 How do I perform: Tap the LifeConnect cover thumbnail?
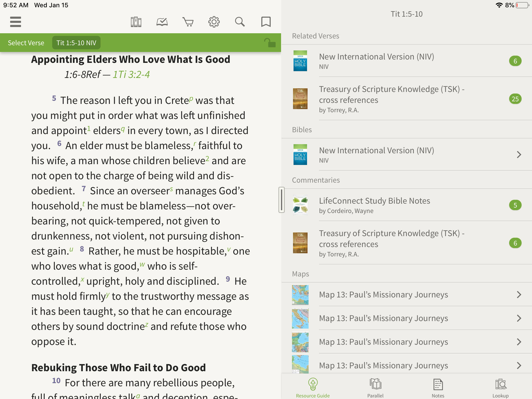300,205
